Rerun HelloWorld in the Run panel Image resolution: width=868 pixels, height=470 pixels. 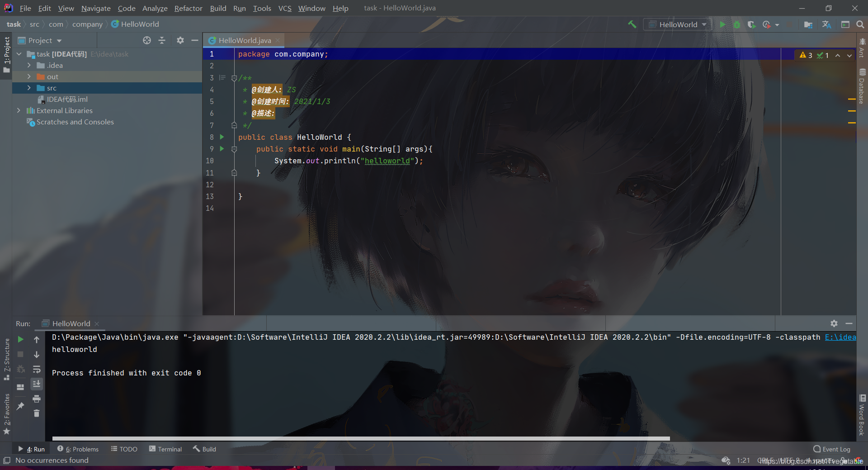pyautogui.click(x=20, y=339)
